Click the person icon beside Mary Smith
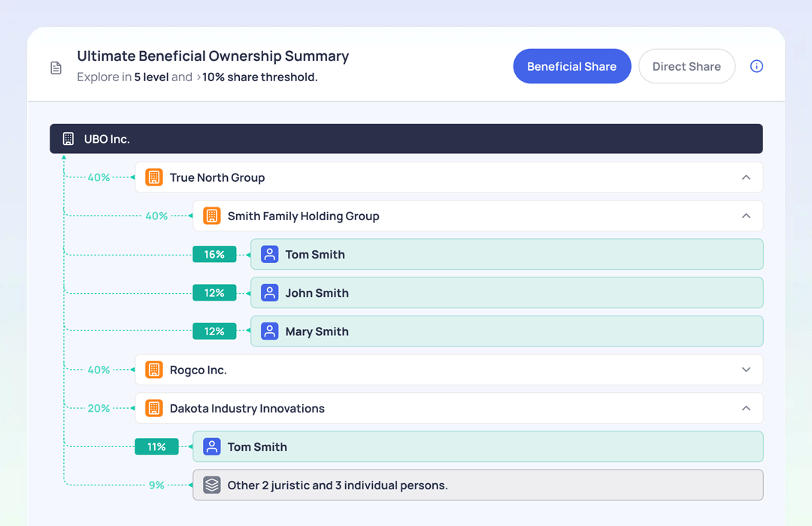The height and width of the screenshot is (526, 812). tap(269, 331)
